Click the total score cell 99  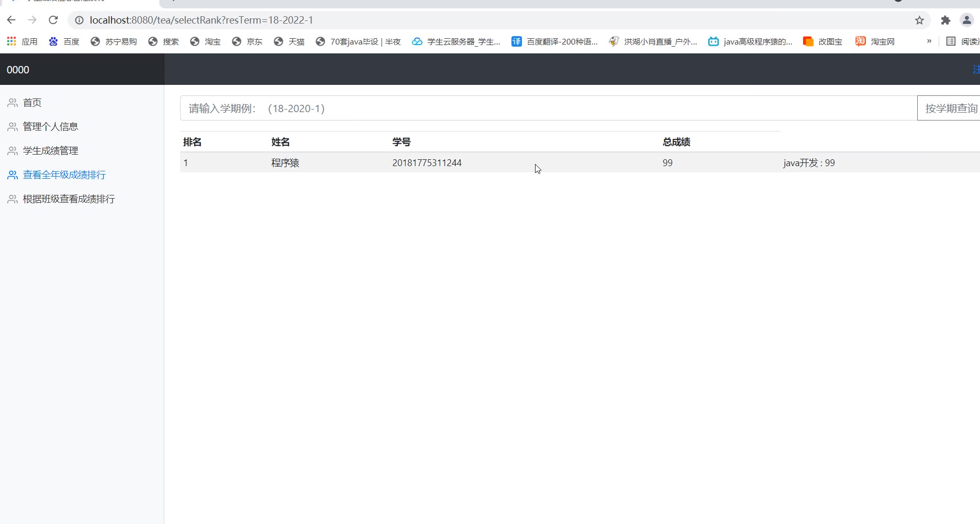click(x=667, y=163)
